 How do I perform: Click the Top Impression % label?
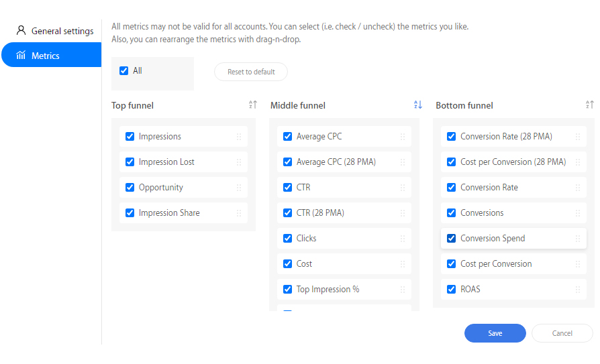click(x=328, y=290)
